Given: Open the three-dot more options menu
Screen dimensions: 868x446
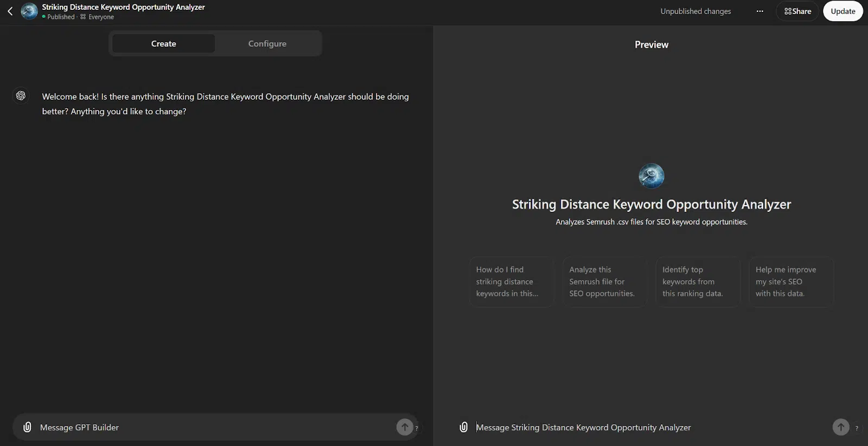Looking at the screenshot, I should [759, 11].
